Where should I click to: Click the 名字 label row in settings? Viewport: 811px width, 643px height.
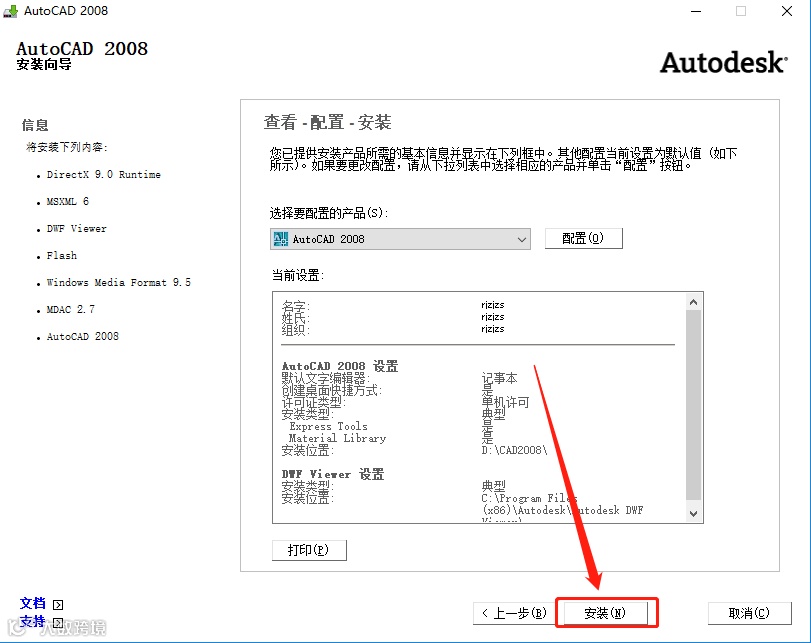tap(295, 305)
